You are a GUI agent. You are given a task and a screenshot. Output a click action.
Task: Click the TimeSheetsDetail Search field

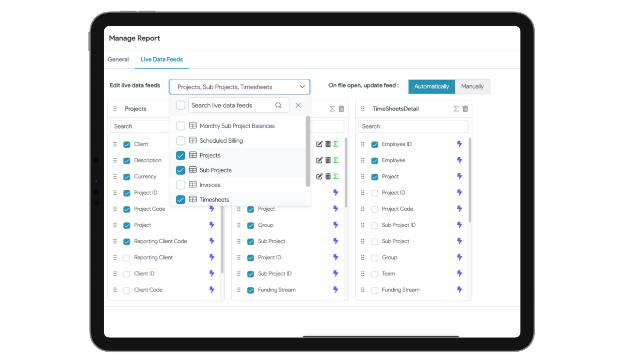413,126
